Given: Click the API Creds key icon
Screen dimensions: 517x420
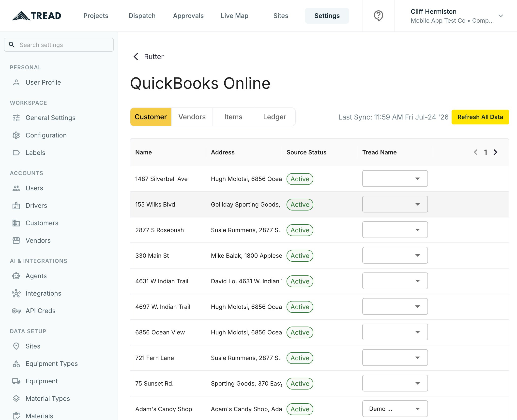Looking at the screenshot, I should point(16,311).
